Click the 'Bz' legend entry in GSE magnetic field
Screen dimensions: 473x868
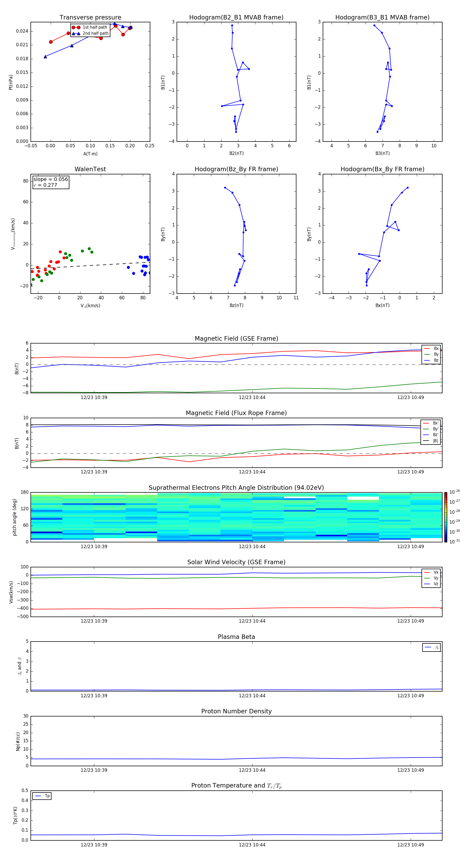(431, 361)
